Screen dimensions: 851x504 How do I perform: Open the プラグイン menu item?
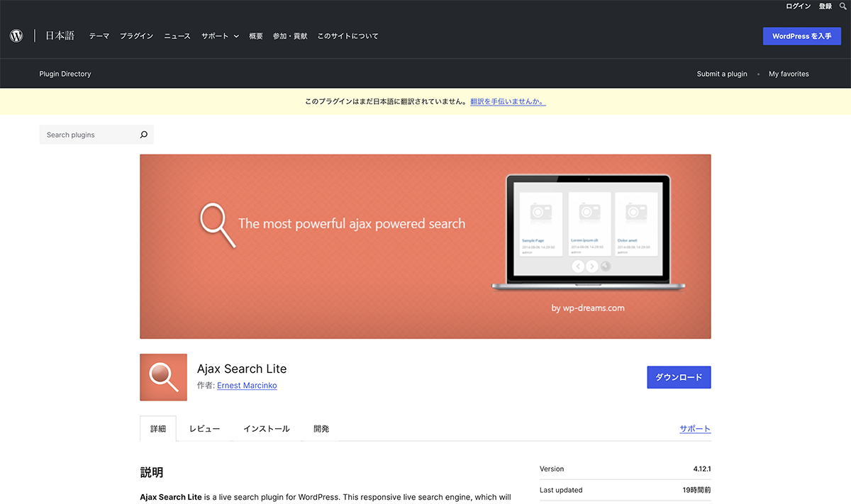136,36
